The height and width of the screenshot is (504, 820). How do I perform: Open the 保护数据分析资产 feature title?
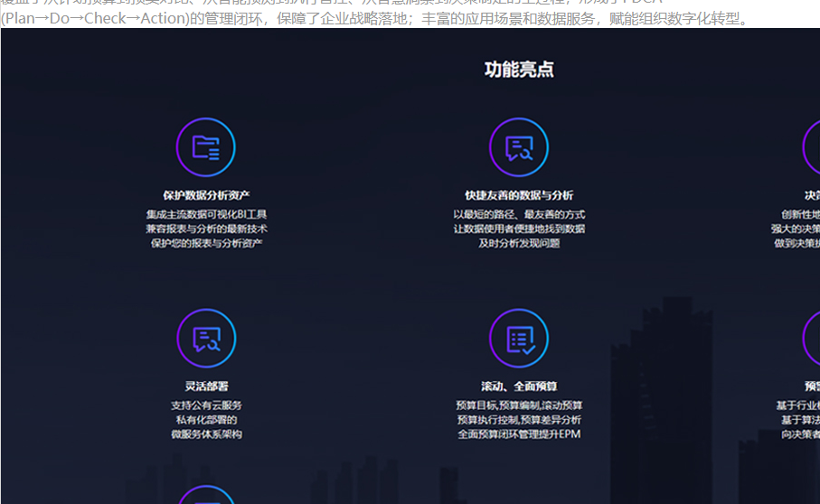(x=206, y=195)
